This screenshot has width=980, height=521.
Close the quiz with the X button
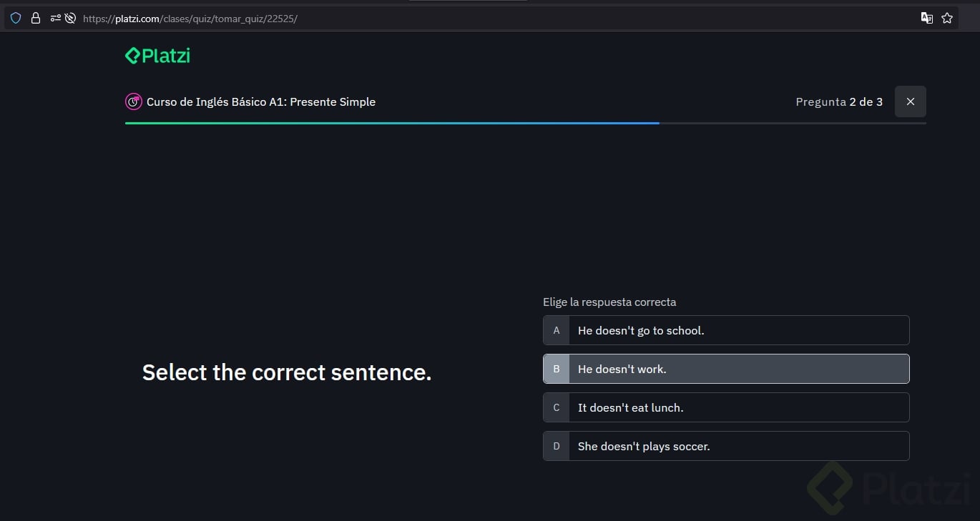pos(910,101)
